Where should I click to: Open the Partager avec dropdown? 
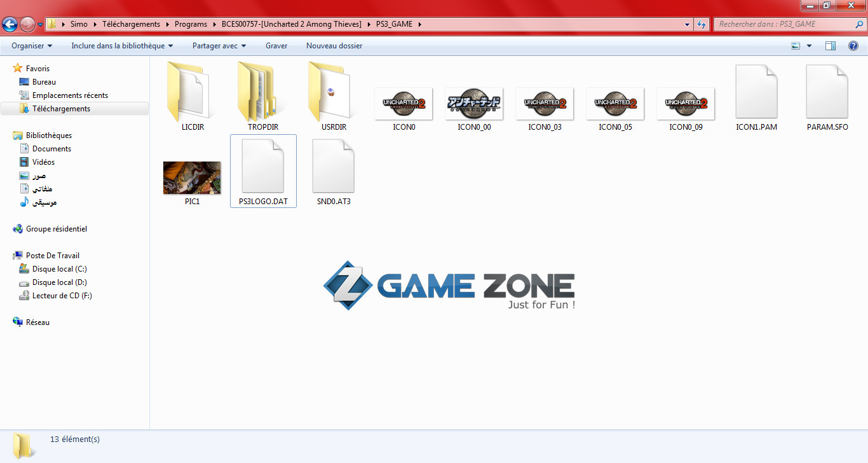coord(219,46)
